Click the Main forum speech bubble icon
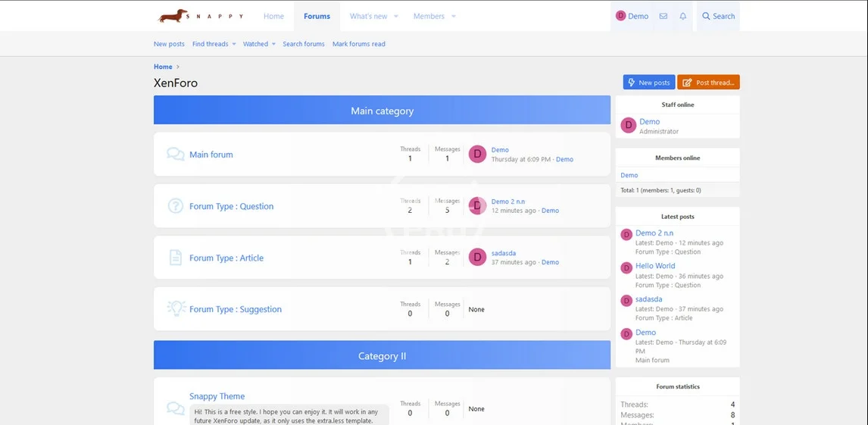Screen dimensions: 868x425 tap(175, 155)
